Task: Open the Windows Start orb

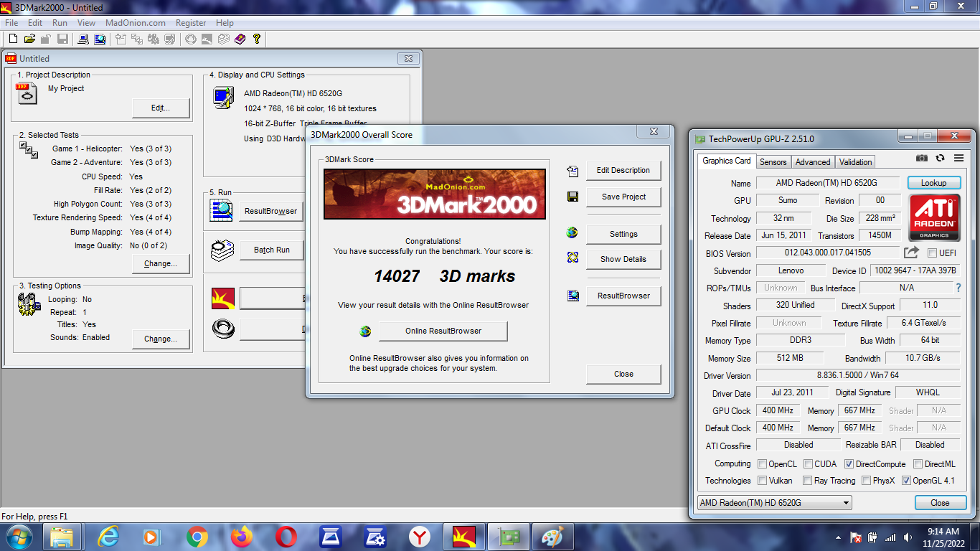Action: (18, 537)
